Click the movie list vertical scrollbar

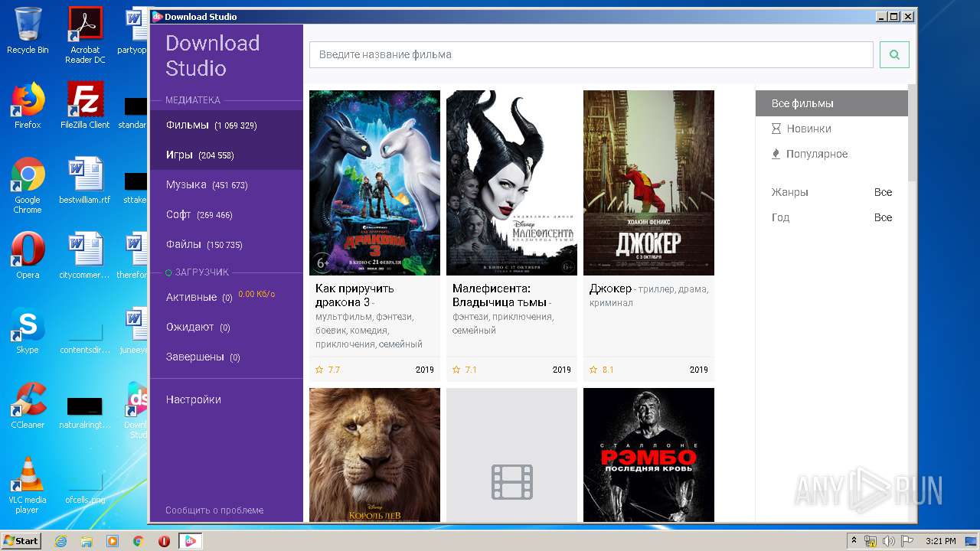click(912, 132)
